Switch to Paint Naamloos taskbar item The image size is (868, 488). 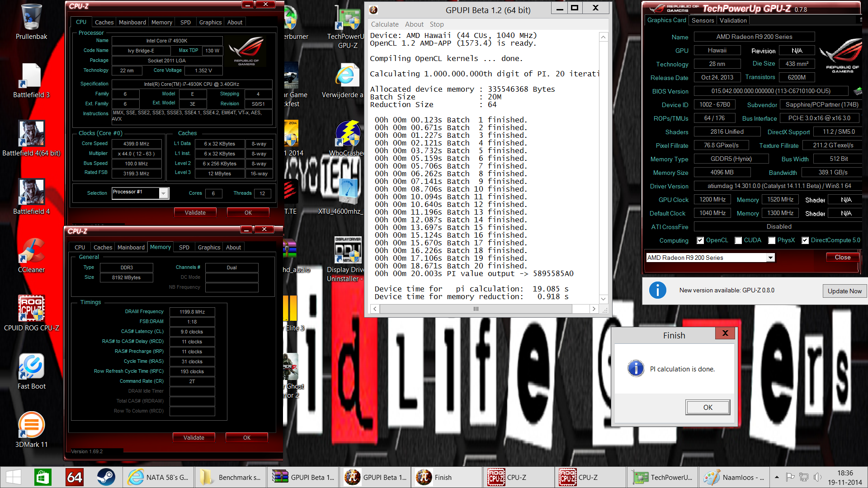734,477
